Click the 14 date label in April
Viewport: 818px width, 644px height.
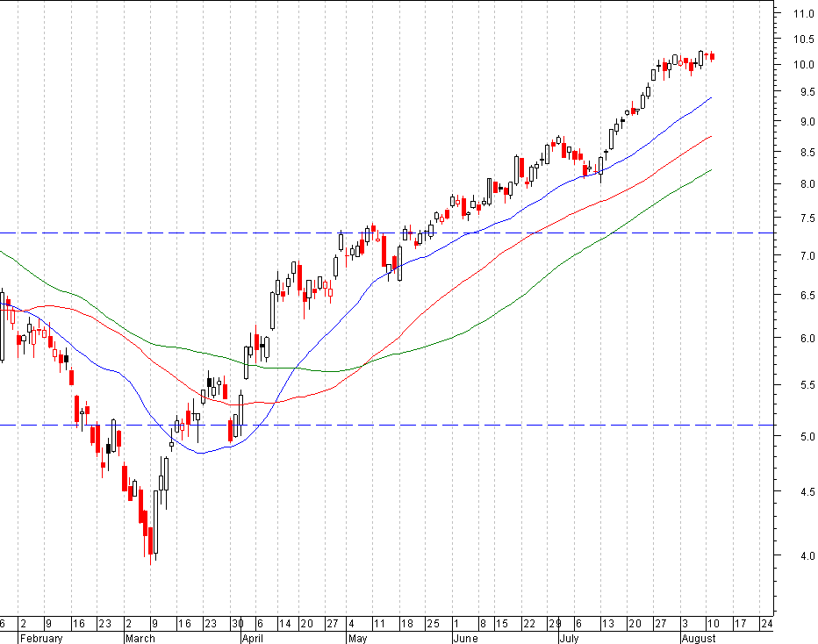click(x=285, y=624)
